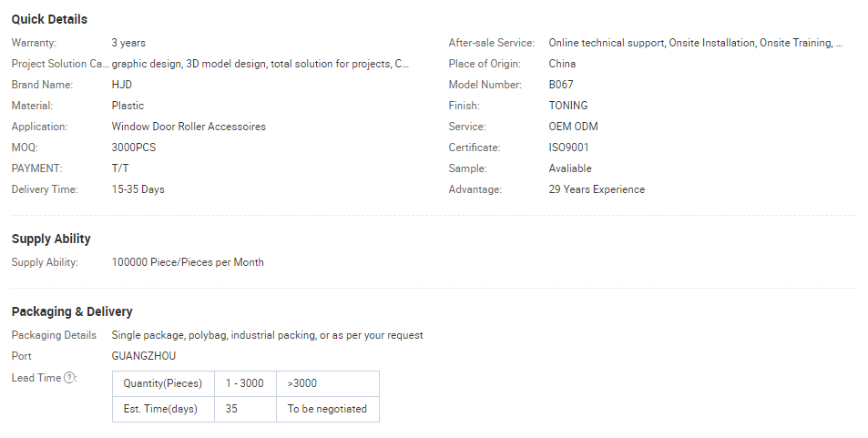Expand the truncated After-sale Service text
Viewport: 868px width, 438px height.
point(695,43)
